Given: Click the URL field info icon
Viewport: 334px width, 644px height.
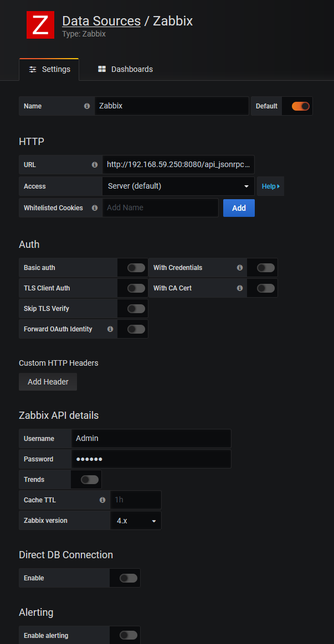Looking at the screenshot, I should click(x=95, y=165).
